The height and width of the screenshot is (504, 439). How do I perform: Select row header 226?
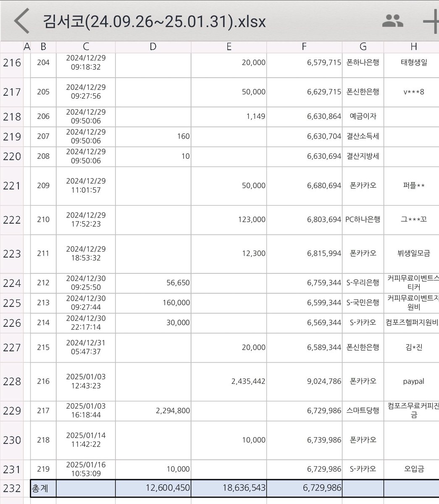[x=12, y=323]
